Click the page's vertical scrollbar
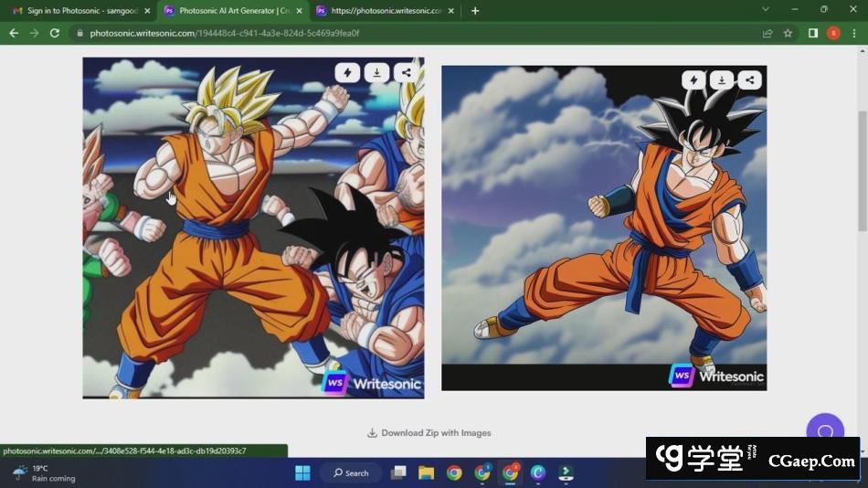The image size is (868, 488). coord(862,174)
